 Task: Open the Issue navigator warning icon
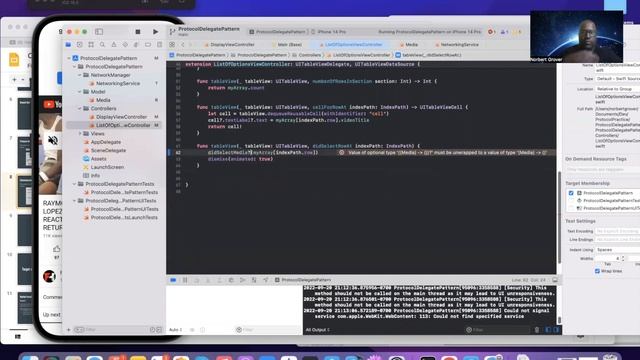(114, 44)
